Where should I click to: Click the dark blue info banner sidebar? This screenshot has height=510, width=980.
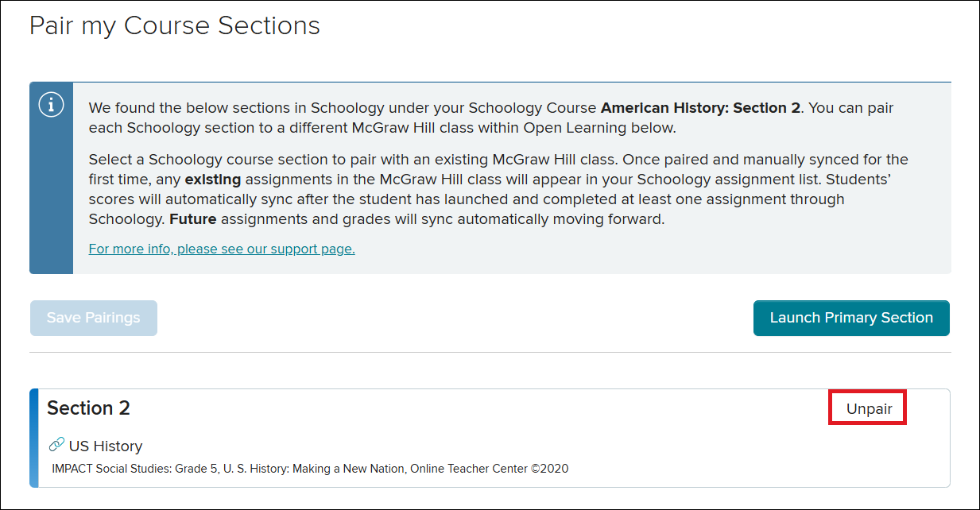click(x=51, y=178)
